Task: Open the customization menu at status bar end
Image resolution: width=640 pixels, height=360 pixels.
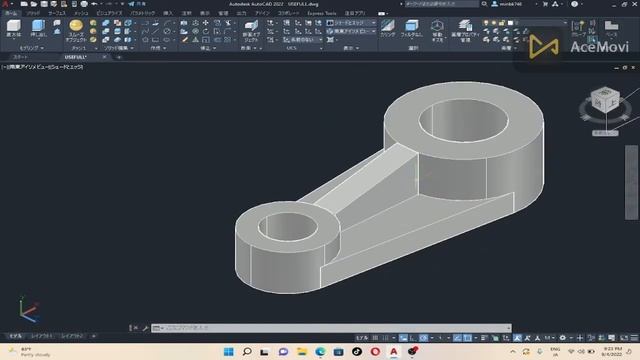Action: coord(634,338)
